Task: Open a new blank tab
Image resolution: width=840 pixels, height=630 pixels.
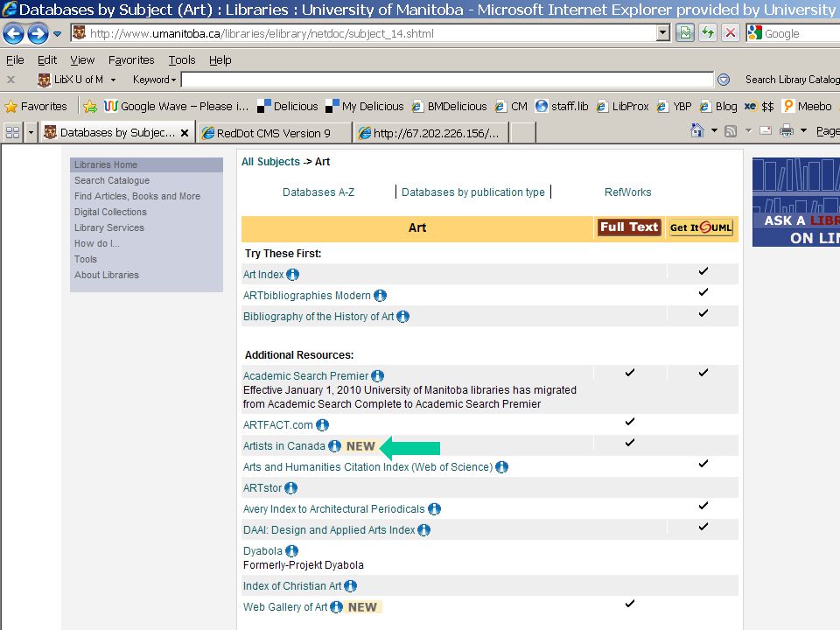Action: pyautogui.click(x=523, y=133)
